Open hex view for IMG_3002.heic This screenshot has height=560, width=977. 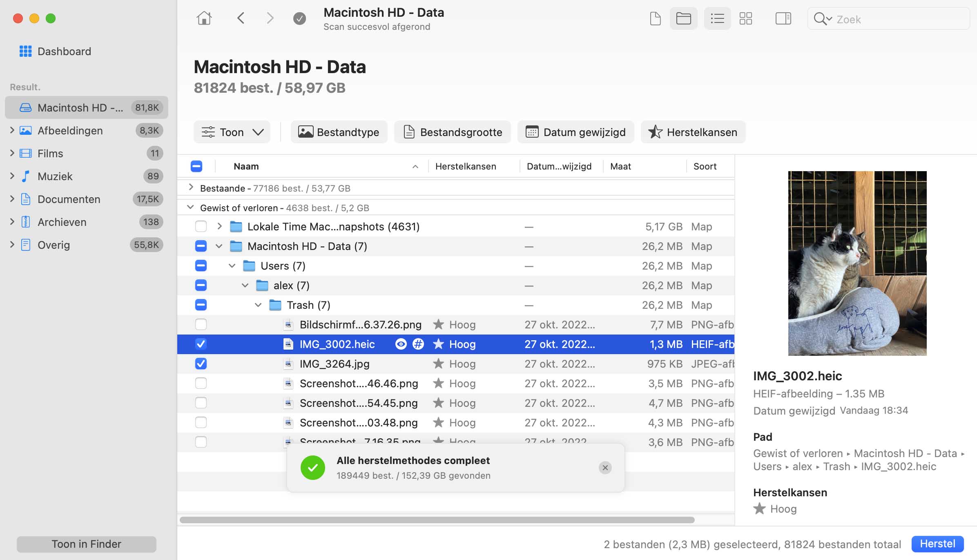point(418,344)
